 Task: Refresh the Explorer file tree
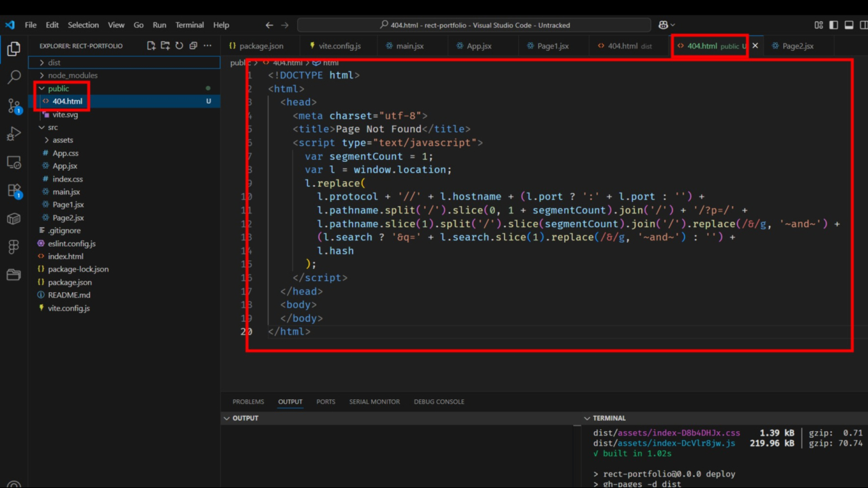pos(179,46)
